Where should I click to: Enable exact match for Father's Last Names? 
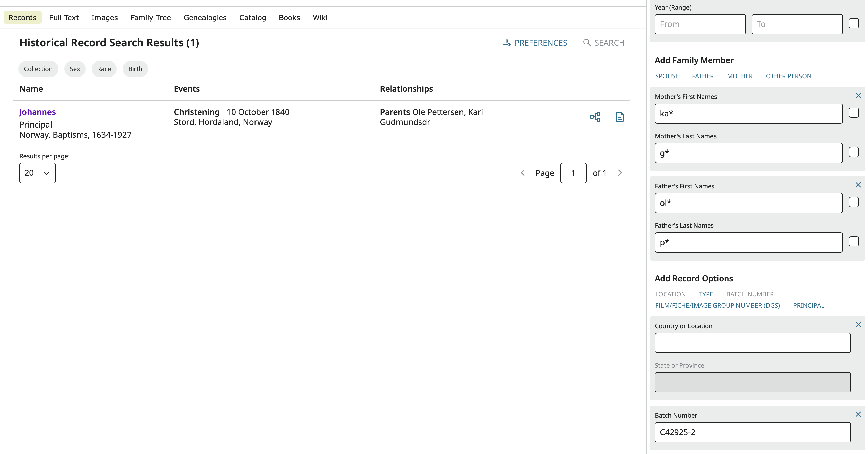pyautogui.click(x=854, y=241)
